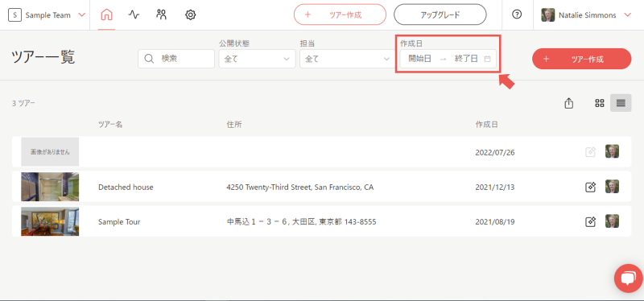Click the edit icon for Sample Tour
This screenshot has width=644, height=301.
pos(590,222)
